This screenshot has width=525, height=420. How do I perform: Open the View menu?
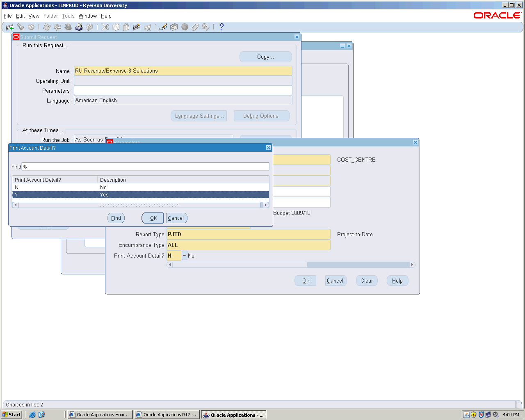click(34, 16)
